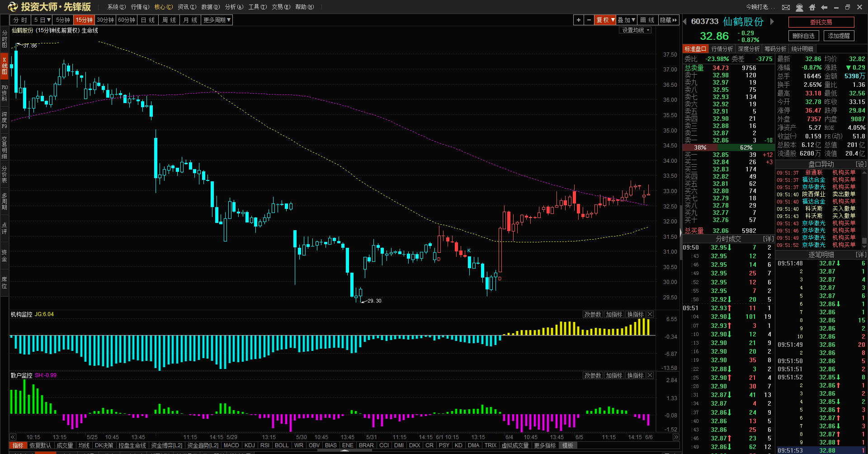The image size is (868, 454).
Task: Select the K线图 sidebar view
Action: point(4,66)
